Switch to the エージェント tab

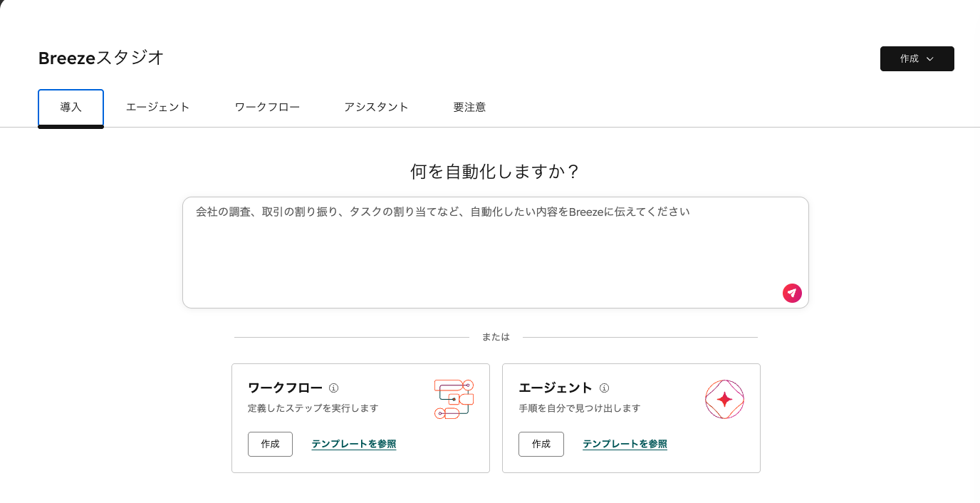coord(157,108)
